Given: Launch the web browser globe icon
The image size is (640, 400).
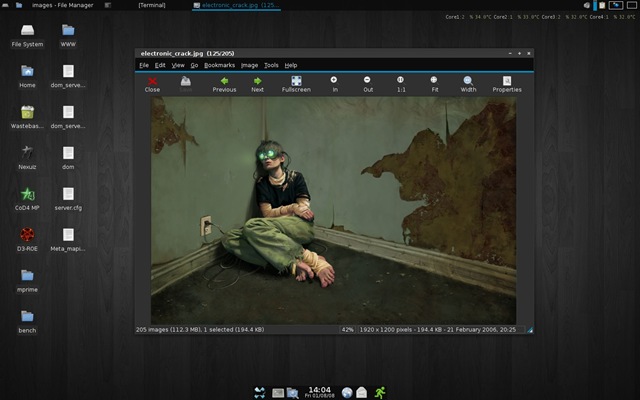Looking at the screenshot, I should click(x=347, y=393).
